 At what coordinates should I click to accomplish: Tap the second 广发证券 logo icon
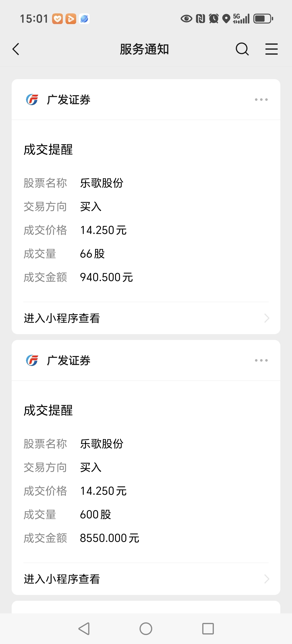(32, 360)
